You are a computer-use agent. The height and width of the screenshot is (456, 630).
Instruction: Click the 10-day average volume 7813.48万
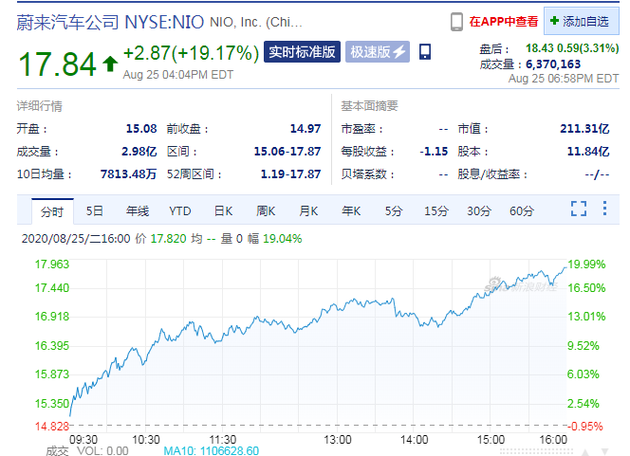[x=128, y=174]
